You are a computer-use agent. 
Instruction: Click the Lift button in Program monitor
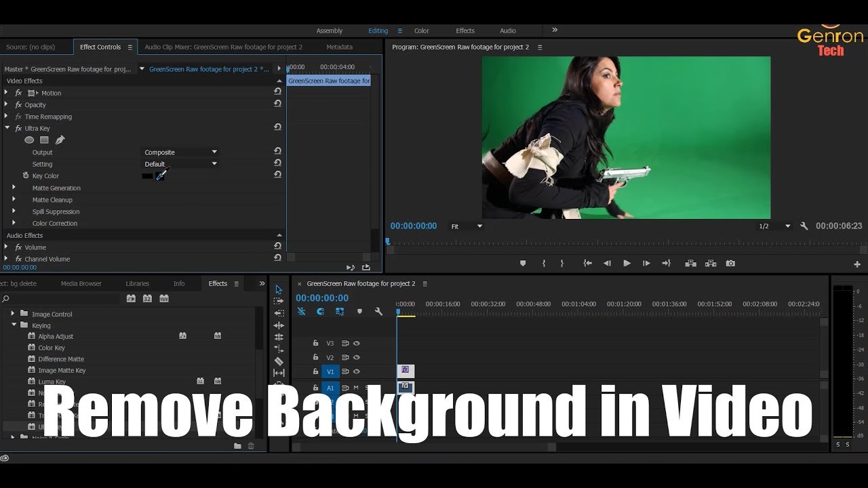(690, 263)
